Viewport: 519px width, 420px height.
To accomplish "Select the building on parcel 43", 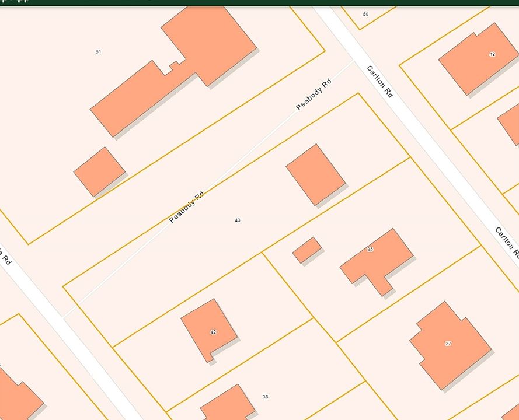I will pos(315,174).
